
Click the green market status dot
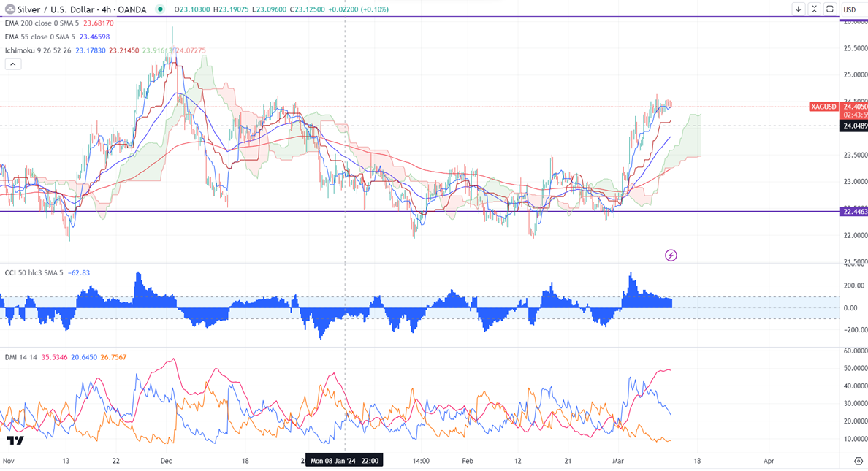(x=160, y=9)
